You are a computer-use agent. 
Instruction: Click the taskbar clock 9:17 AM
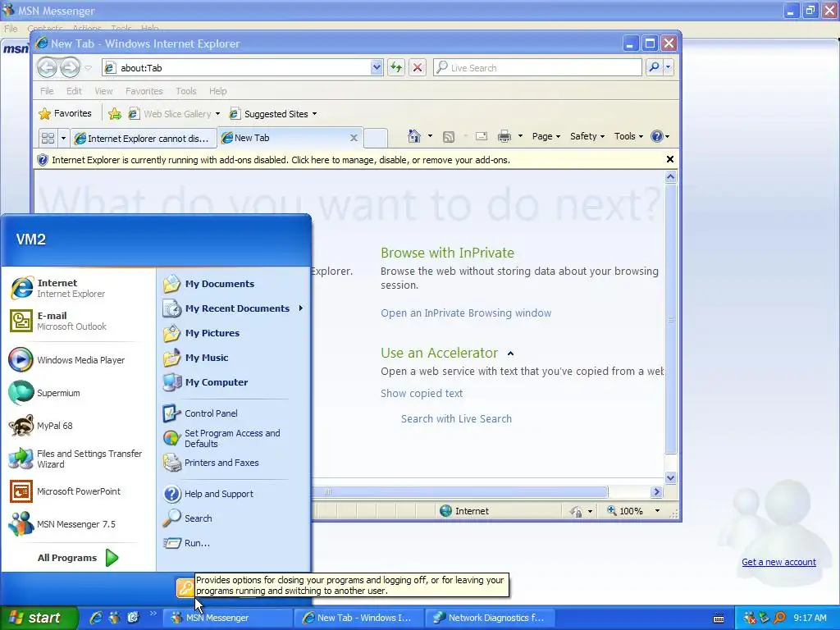(810, 618)
